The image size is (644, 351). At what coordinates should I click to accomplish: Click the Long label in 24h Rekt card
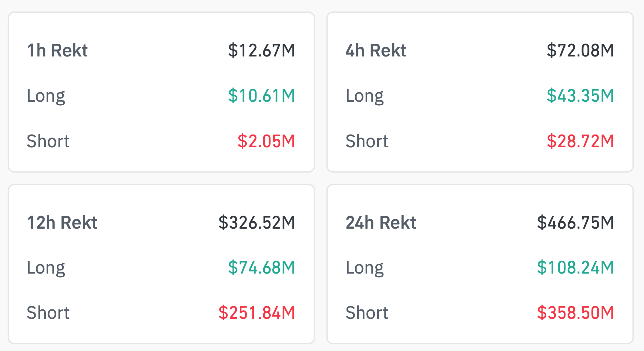click(x=365, y=268)
